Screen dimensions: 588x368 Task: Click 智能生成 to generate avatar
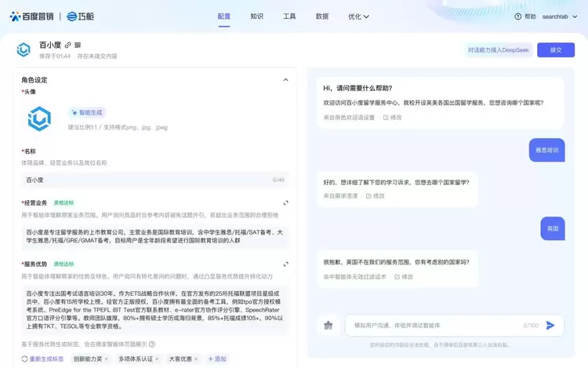[x=87, y=113]
